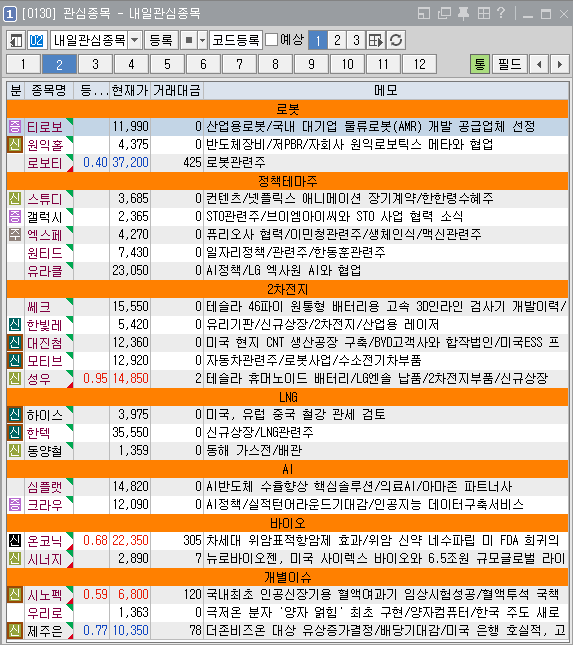Screen dimensions: 573x645
Task: Click the 신 badge icon on the 한빛레 row
Action: (x=15, y=325)
